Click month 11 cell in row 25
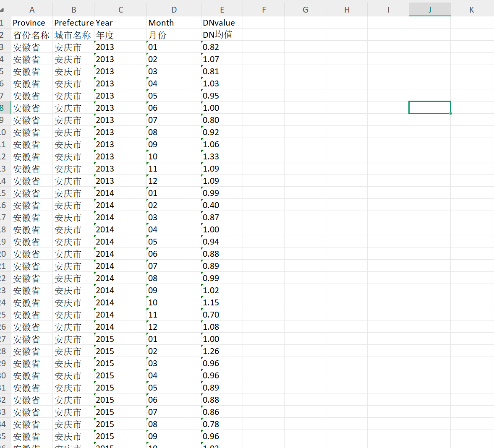This screenshot has width=494, height=448. (174, 315)
